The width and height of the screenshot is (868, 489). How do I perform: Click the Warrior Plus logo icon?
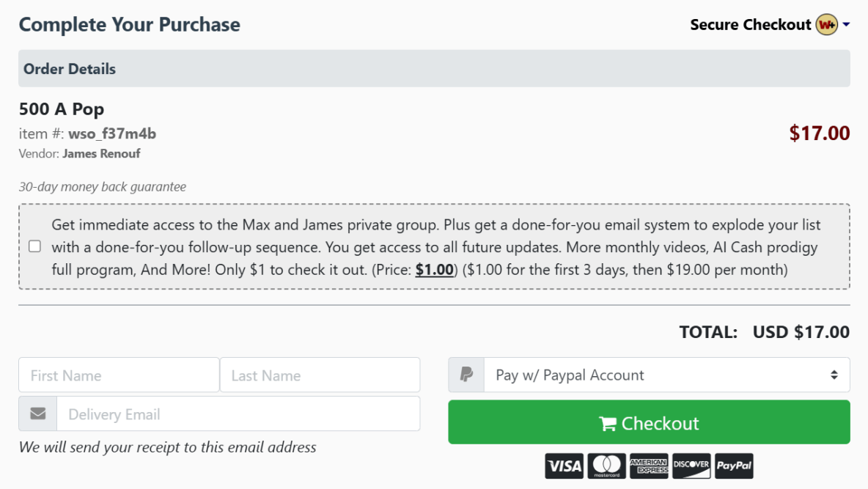(x=826, y=25)
